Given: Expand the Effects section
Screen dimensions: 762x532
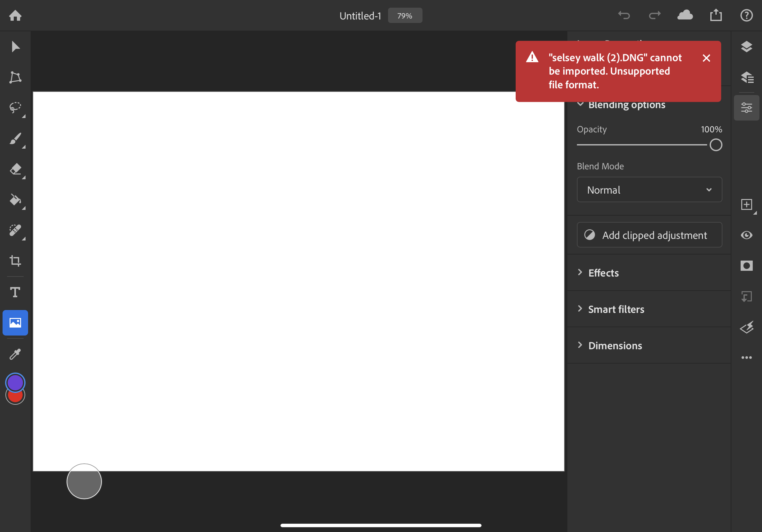Looking at the screenshot, I should coord(603,273).
